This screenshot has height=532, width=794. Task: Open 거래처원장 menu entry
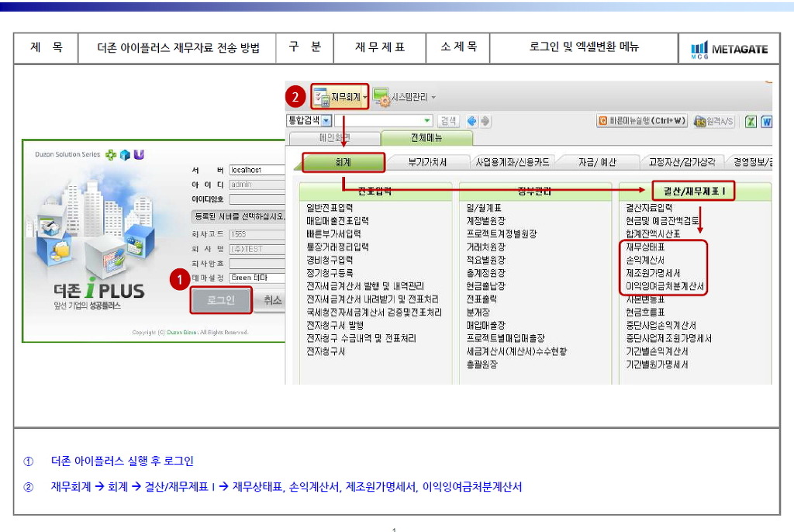(x=485, y=247)
